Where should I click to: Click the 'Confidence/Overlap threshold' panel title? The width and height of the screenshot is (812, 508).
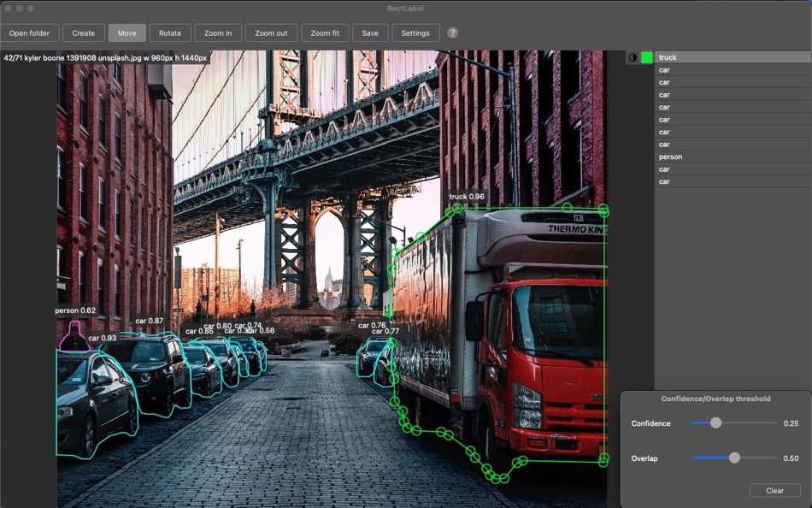click(x=715, y=399)
